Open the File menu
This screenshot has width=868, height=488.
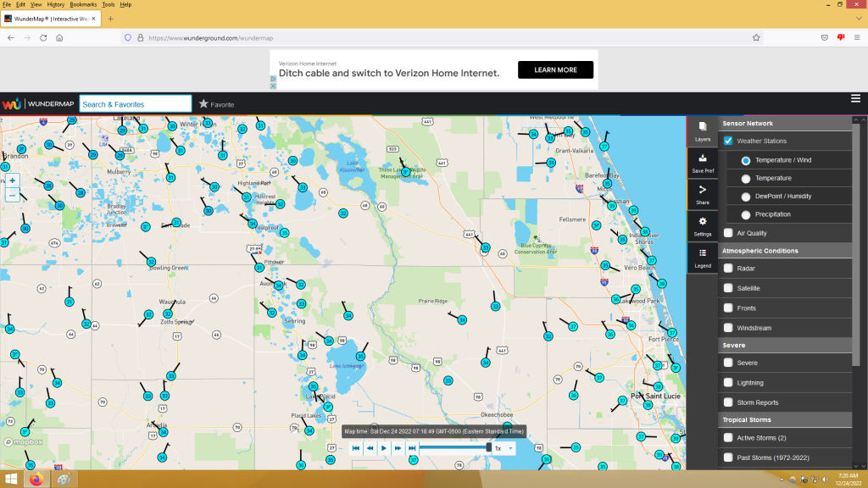[7, 4]
